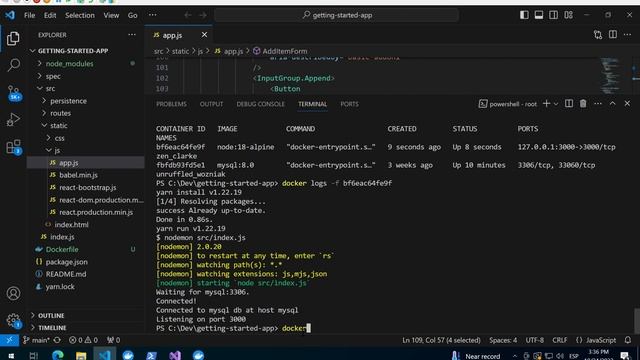Image resolution: width=640 pixels, height=360 pixels.
Task: Synchronize changes icon in status bar
Action: 57,340
